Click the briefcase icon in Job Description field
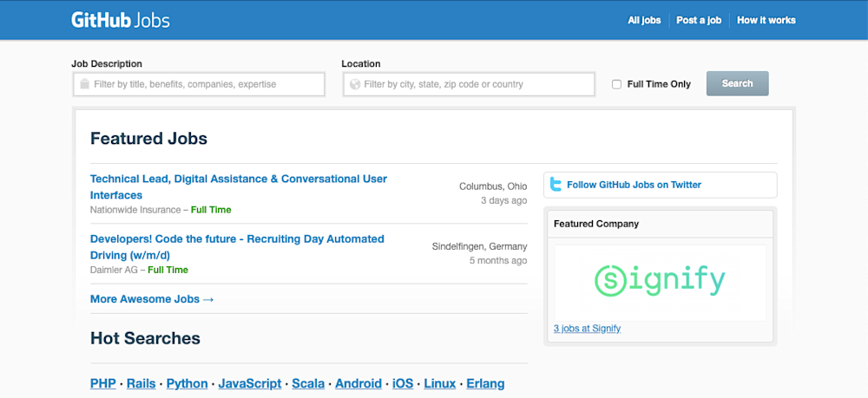The width and height of the screenshot is (868, 398). pos(85,84)
